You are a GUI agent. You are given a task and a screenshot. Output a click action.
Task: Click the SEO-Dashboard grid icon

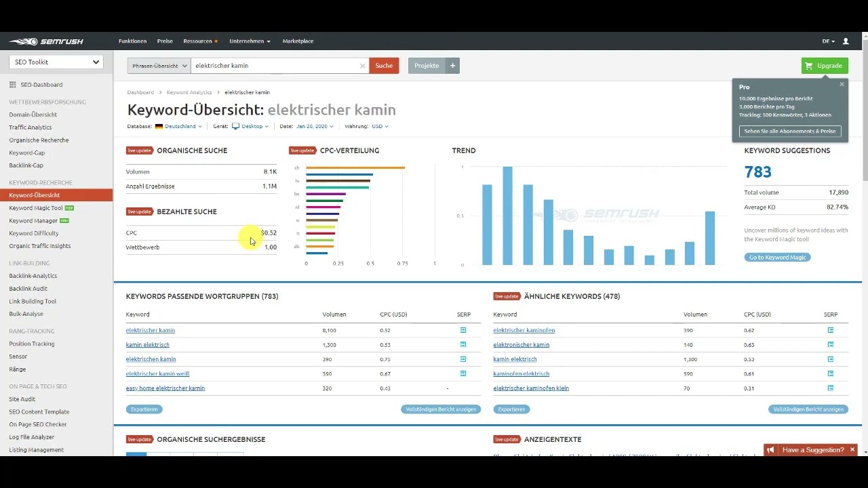13,85
